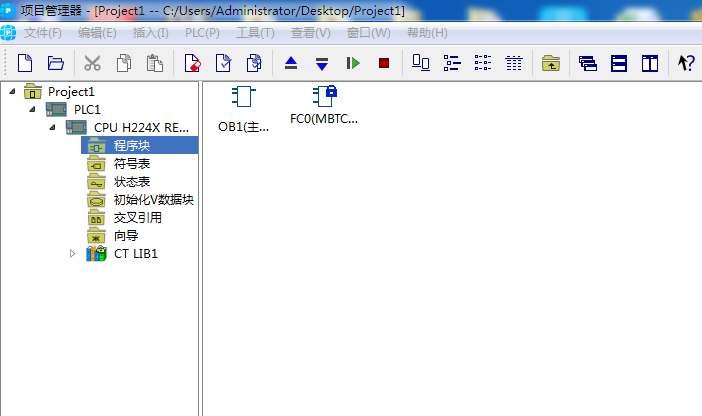Click the up-one-level folder icon
The height and width of the screenshot is (416, 702).
(x=551, y=63)
